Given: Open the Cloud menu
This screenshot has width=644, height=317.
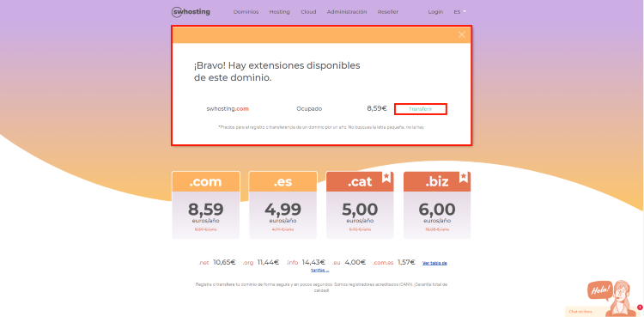Looking at the screenshot, I should (308, 12).
